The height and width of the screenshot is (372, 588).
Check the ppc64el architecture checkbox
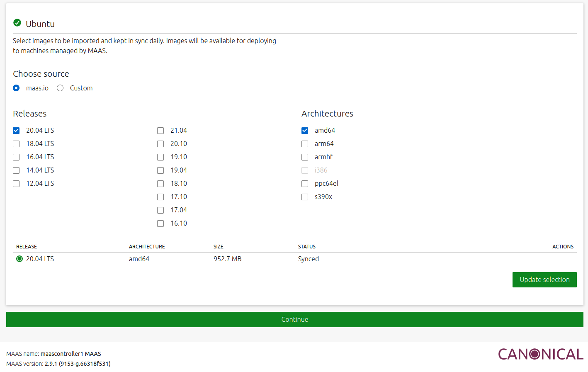[305, 184]
